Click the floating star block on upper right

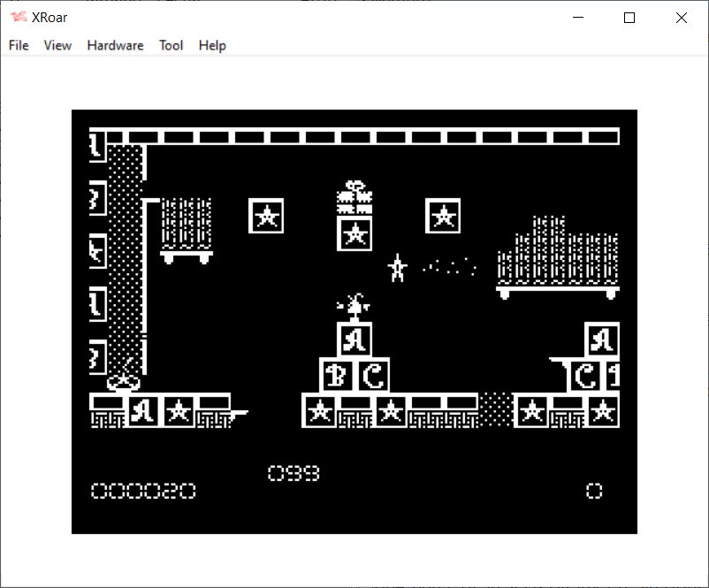[x=443, y=216]
